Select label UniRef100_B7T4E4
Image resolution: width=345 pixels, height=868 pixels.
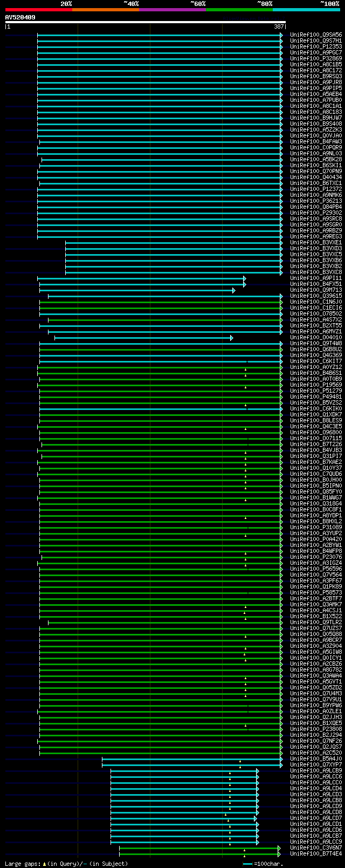316,853
